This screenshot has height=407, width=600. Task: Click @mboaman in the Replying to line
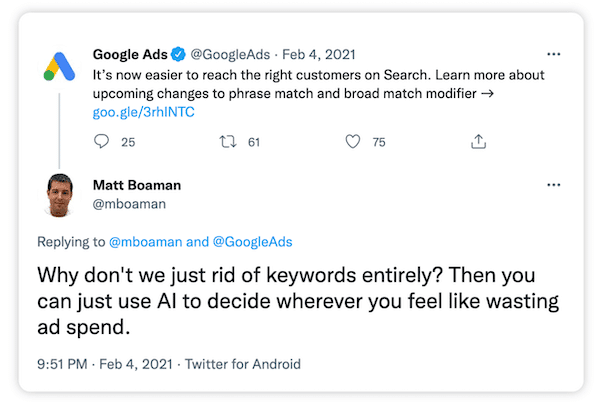144,241
